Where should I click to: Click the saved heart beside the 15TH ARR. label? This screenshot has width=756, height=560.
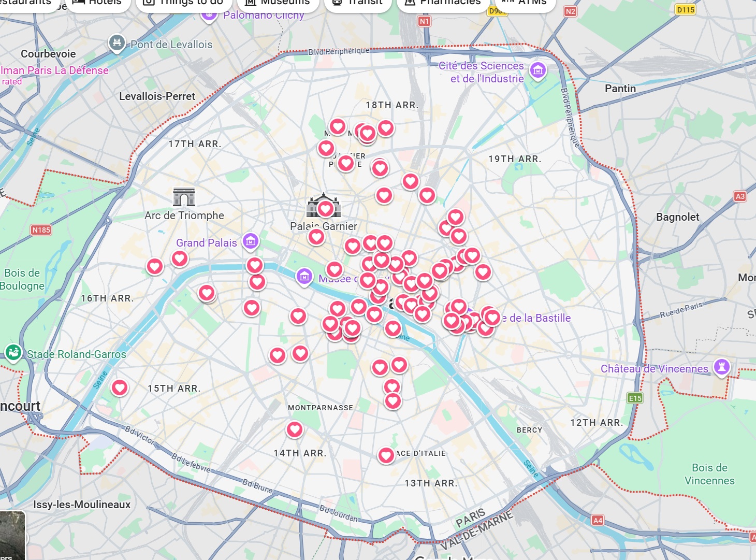tap(120, 387)
